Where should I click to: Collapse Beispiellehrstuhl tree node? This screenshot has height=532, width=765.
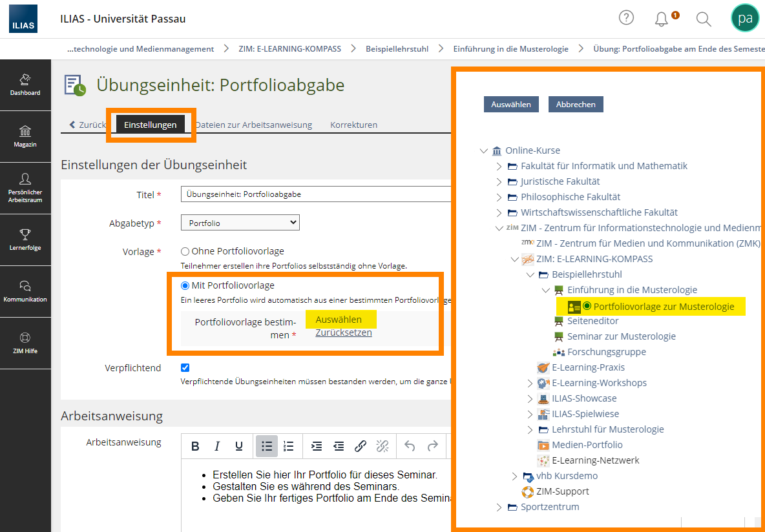530,275
